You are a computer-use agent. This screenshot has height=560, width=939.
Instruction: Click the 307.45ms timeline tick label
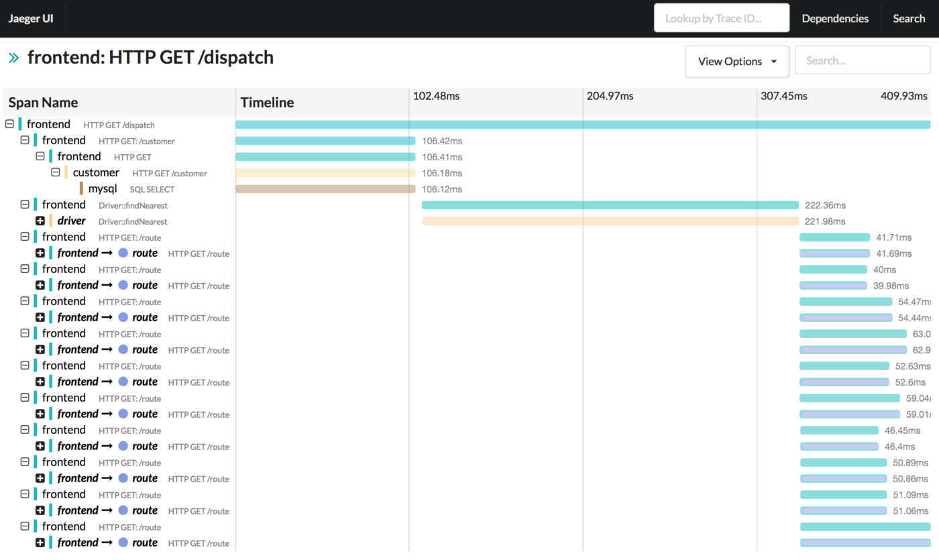pos(783,97)
